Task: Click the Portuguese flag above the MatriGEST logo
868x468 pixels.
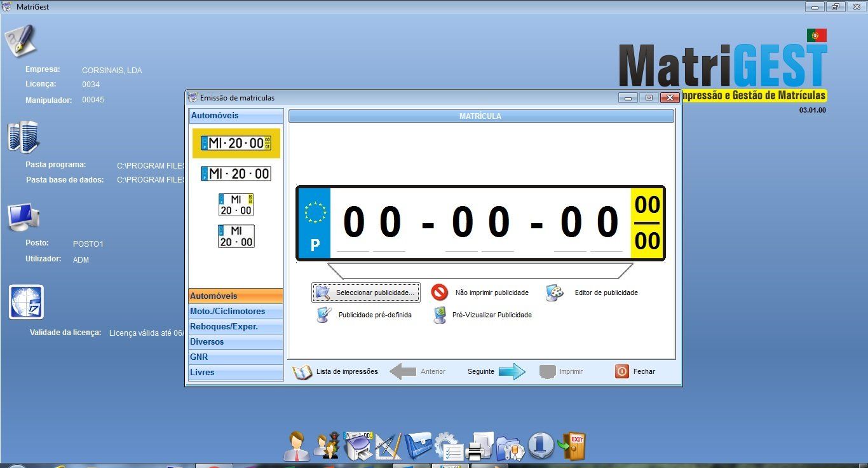Action: click(817, 36)
